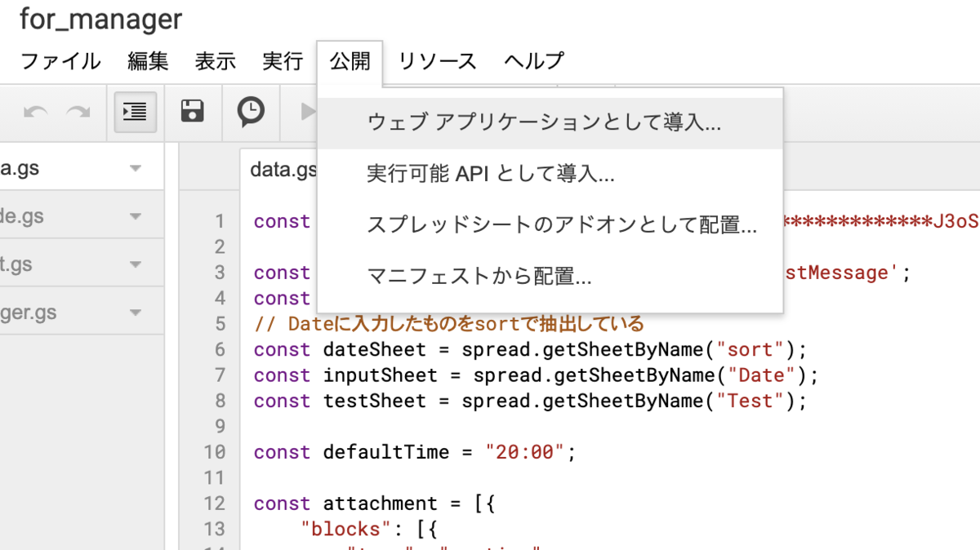This screenshot has width=980, height=550.
Task: Open dropdown arrow for a.gs file
Action: pyautogui.click(x=135, y=170)
